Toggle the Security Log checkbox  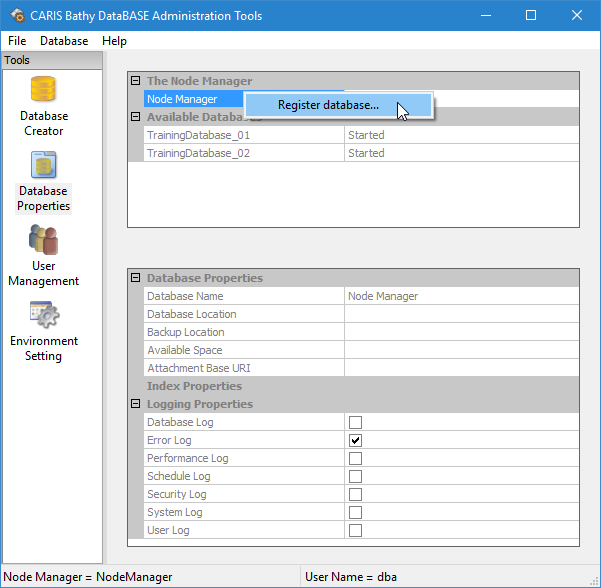[x=355, y=494]
